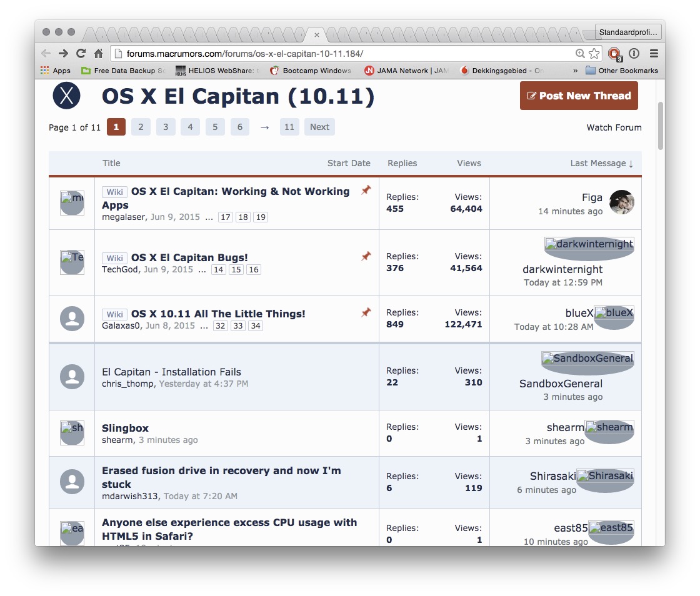Image resolution: width=700 pixels, height=596 pixels.
Task: Click megalaser's broken avatar image
Action: click(72, 203)
